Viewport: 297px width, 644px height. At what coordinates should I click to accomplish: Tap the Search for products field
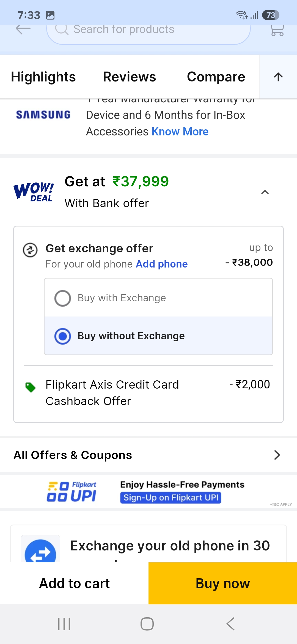(x=148, y=30)
